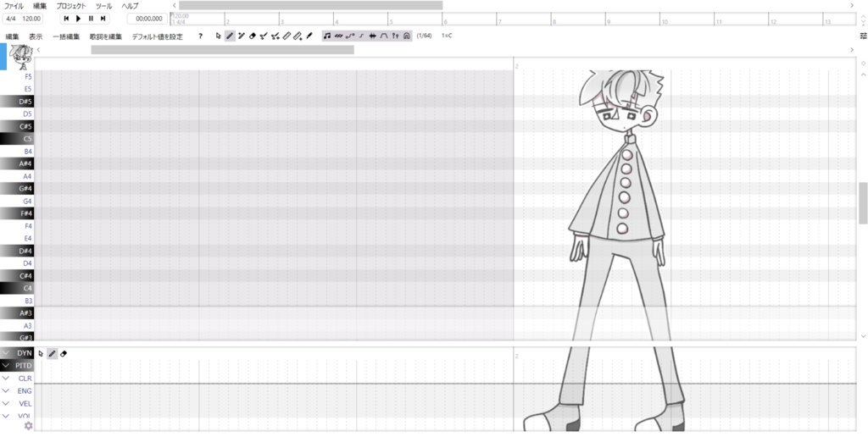The image size is (868, 437).
Task: Open the プロジェクト menu
Action: pyautogui.click(x=71, y=6)
